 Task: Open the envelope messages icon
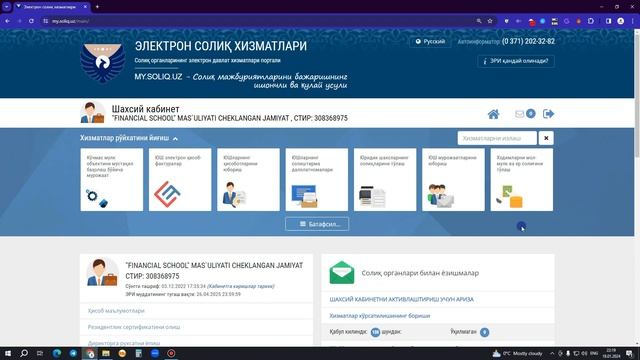tap(519, 114)
